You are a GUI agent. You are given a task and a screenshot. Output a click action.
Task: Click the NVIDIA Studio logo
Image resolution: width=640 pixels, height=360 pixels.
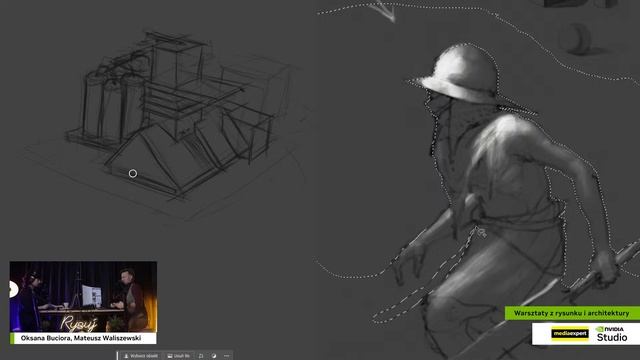(x=611, y=334)
